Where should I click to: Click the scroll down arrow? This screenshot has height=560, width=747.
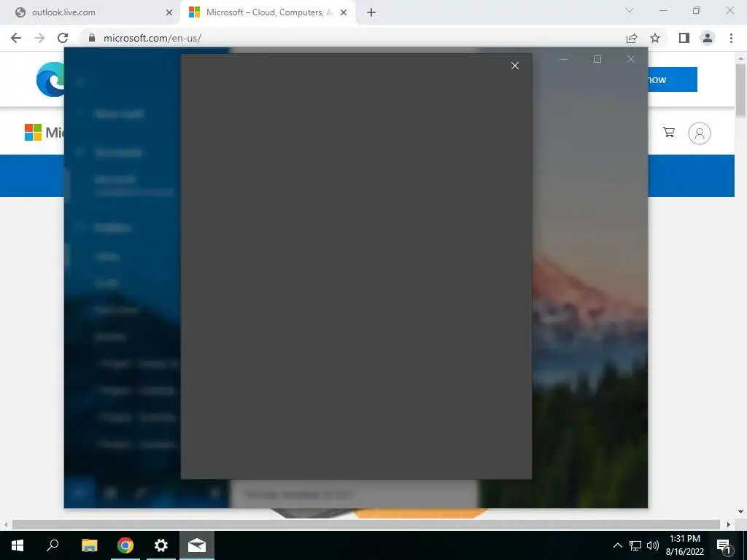tap(740, 511)
